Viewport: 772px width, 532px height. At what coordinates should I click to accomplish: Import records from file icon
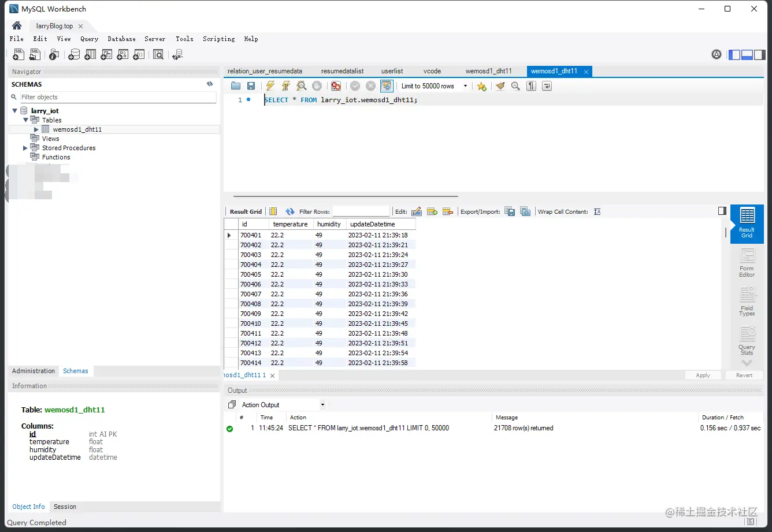(x=525, y=211)
